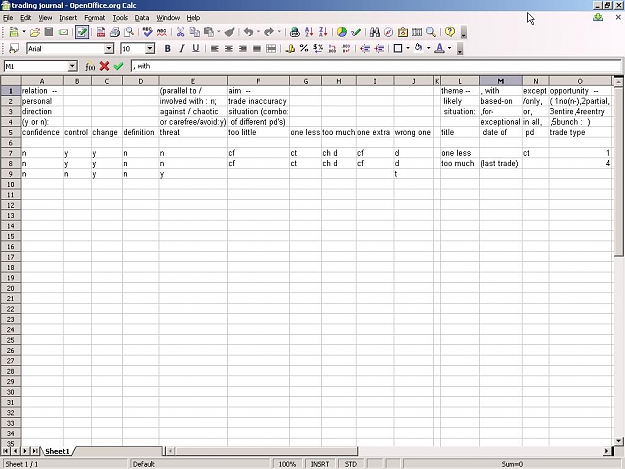The height and width of the screenshot is (469, 625).
Task: Apply Font Color A button
Action: 439,49
